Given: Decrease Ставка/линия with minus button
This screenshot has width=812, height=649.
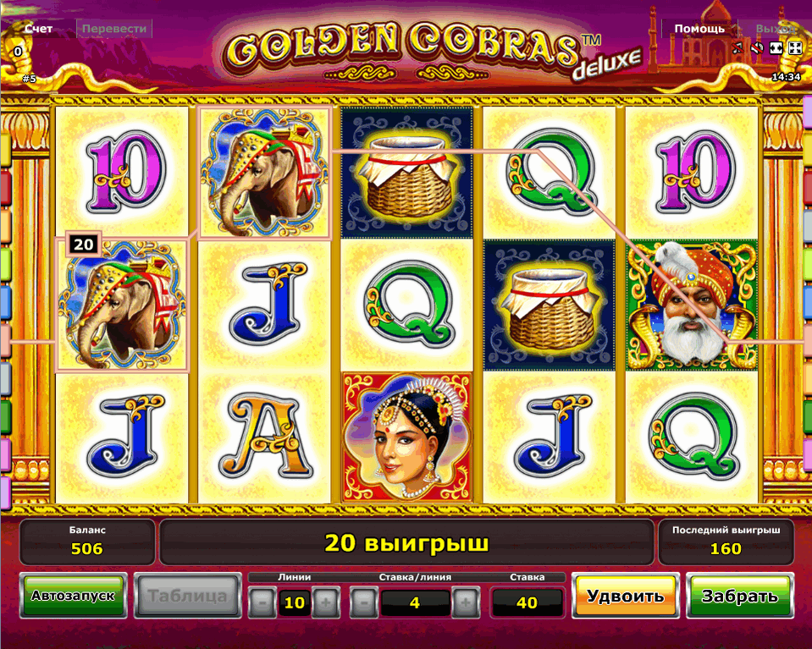Looking at the screenshot, I should [x=364, y=602].
